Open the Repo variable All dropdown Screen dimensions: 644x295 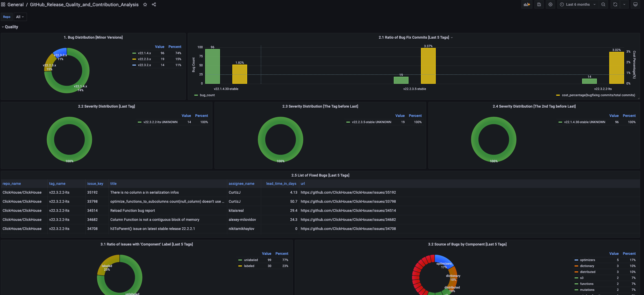[20, 17]
